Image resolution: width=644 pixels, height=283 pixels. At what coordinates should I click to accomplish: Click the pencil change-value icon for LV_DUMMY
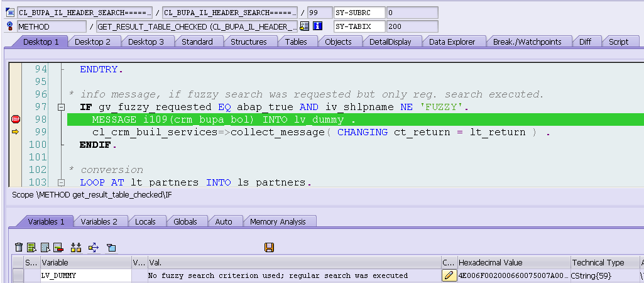coord(449,275)
